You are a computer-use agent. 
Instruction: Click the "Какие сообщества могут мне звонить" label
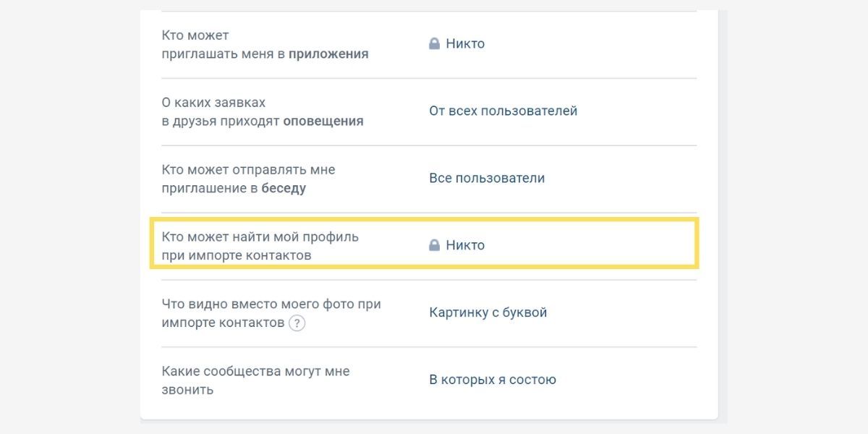(255, 372)
